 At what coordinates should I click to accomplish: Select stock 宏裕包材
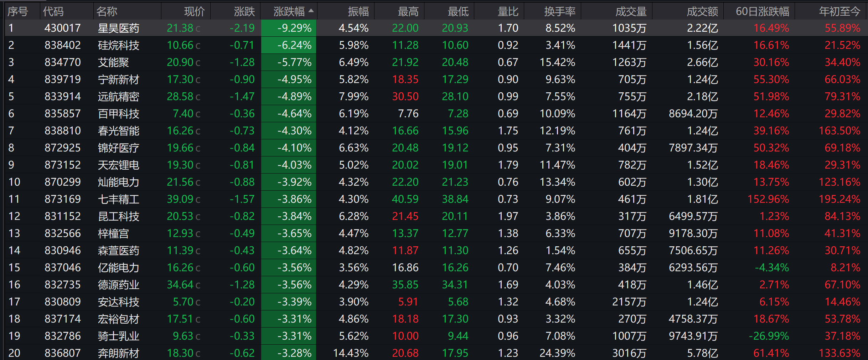pyautogui.click(x=119, y=319)
